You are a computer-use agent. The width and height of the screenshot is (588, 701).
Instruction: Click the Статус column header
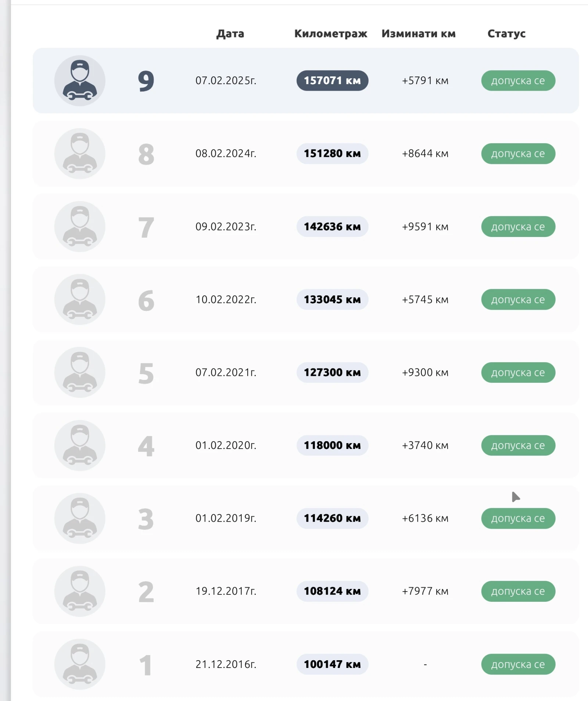point(506,34)
